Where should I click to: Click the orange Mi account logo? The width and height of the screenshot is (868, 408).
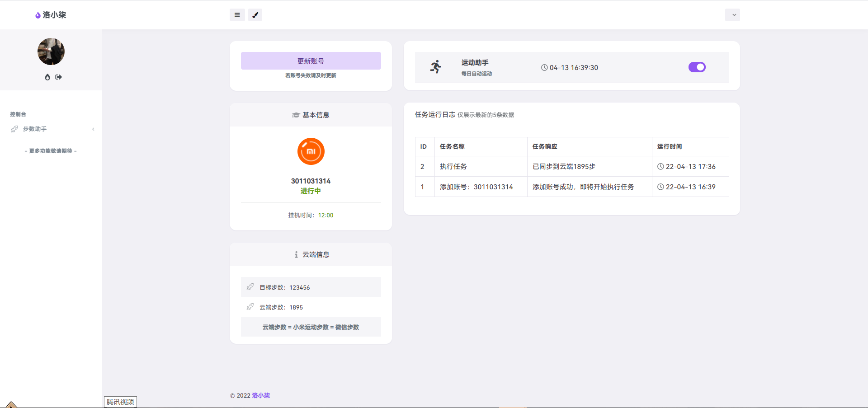coord(311,151)
